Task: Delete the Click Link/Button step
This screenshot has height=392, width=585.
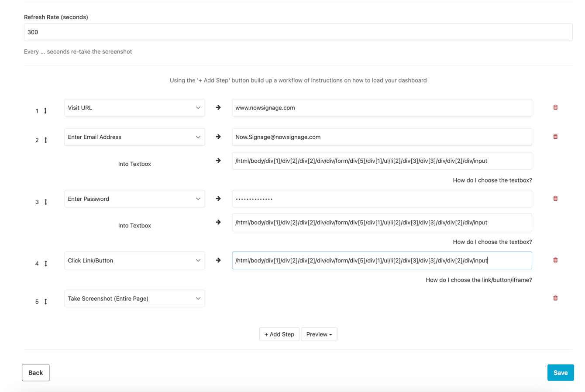Action: click(x=555, y=260)
